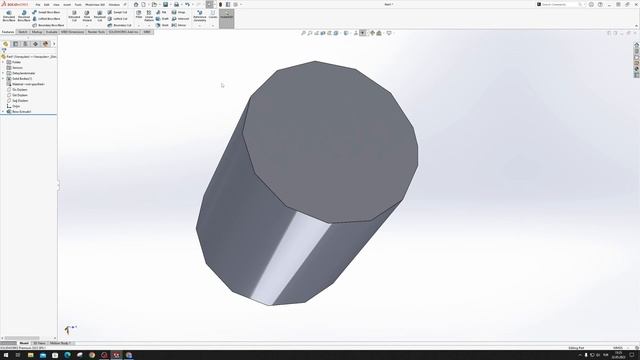Open the DisplayManager panel tab
This screenshot has height=360, width=640.
click(x=46, y=44)
